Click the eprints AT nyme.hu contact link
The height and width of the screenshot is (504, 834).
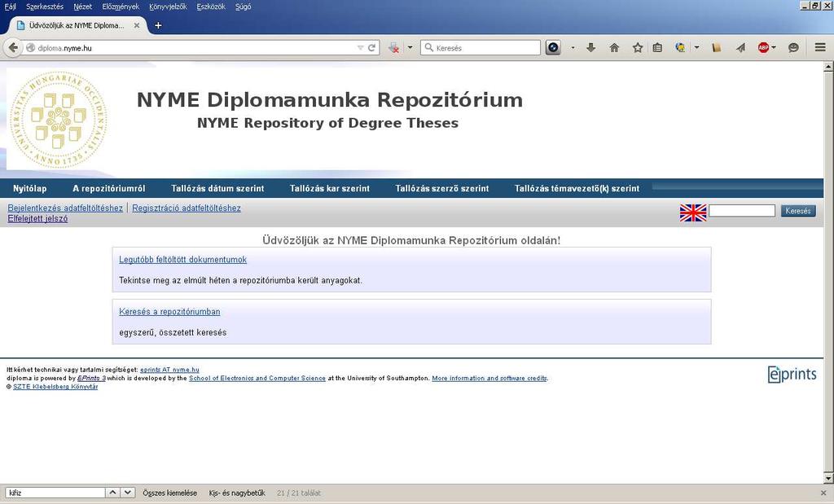pos(169,370)
